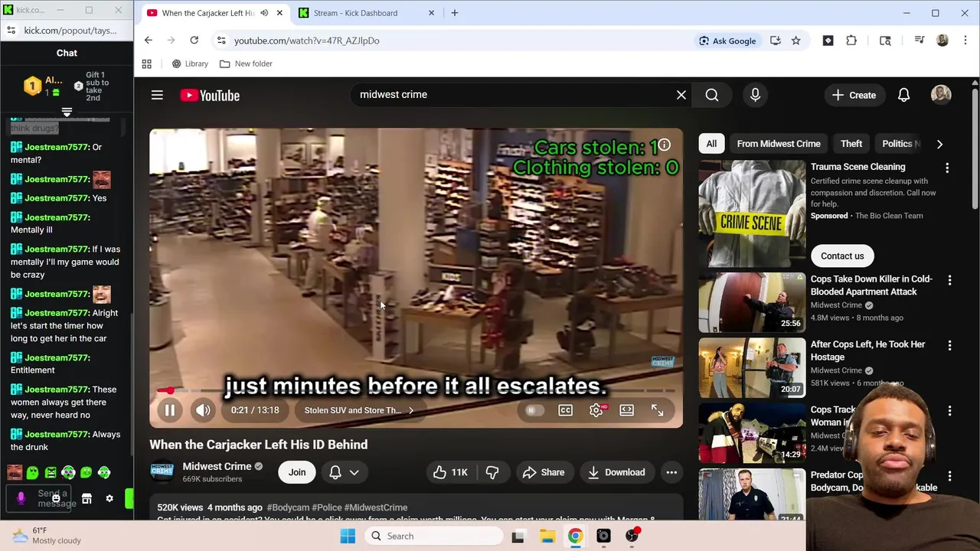
Task: Bookmark this page with star icon
Action: 796,41
